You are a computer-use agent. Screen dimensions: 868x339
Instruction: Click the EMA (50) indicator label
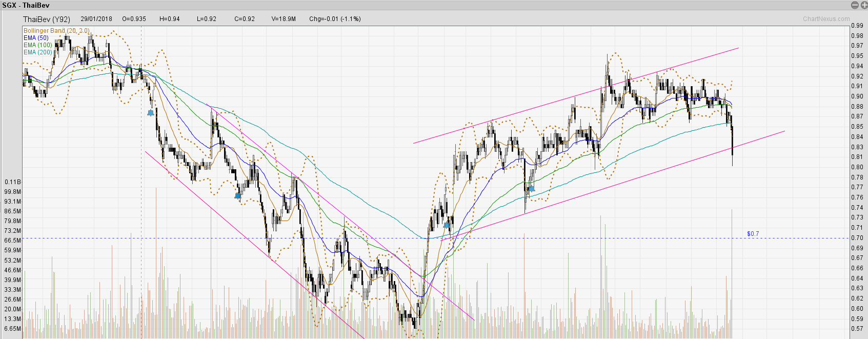pyautogui.click(x=36, y=38)
